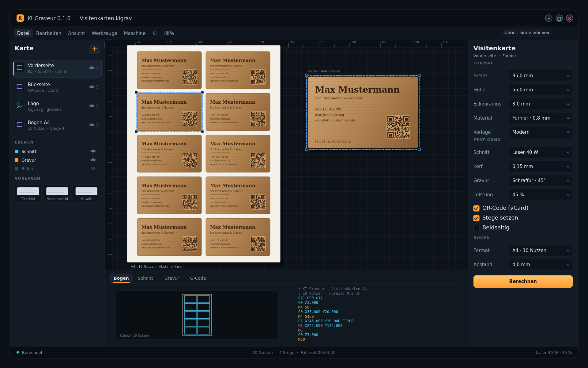Hide the Rückseite item
588x368 pixels.
point(92,87)
